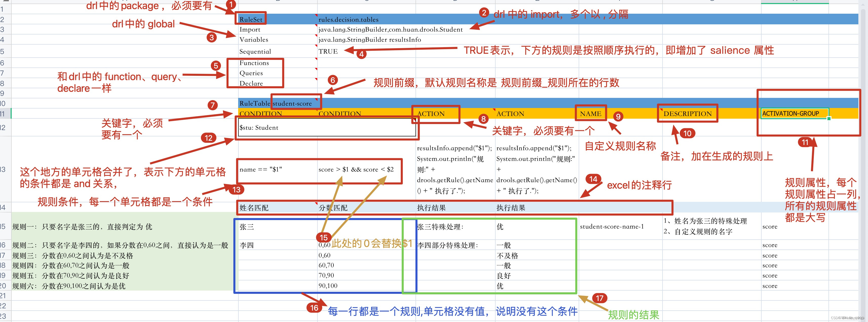
Task: Click the TRUE value cell
Action: pos(366,51)
